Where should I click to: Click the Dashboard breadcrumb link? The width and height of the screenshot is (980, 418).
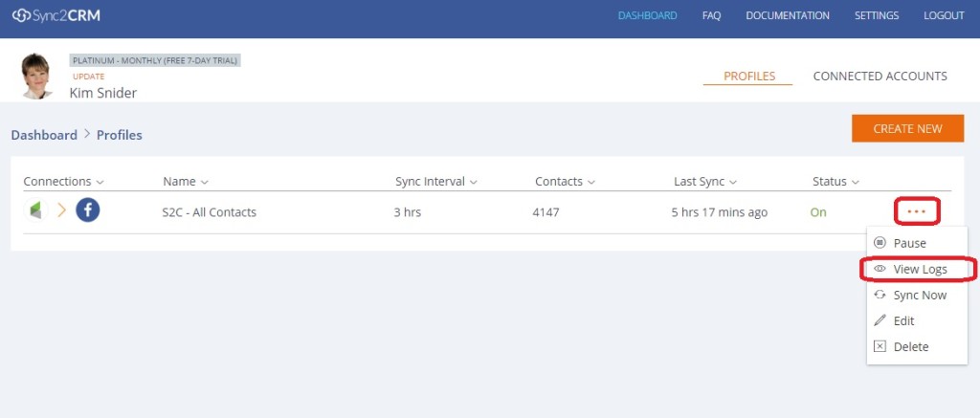point(44,135)
